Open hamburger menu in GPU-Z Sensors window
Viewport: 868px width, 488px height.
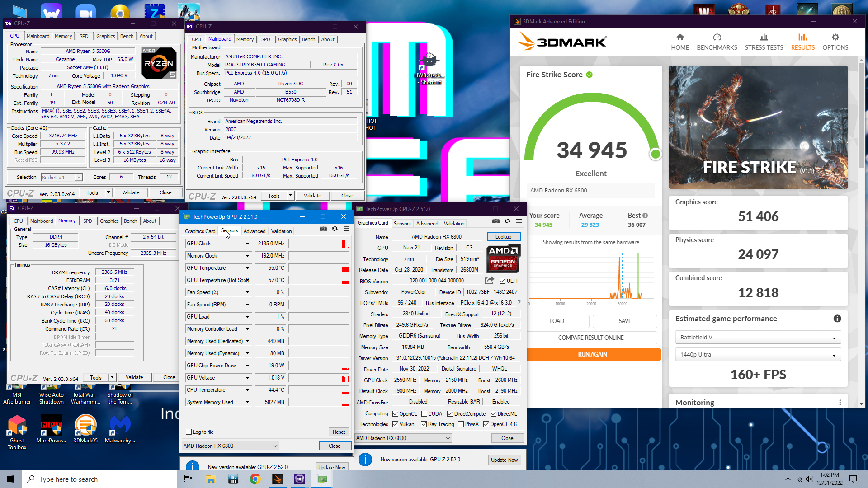click(x=347, y=229)
